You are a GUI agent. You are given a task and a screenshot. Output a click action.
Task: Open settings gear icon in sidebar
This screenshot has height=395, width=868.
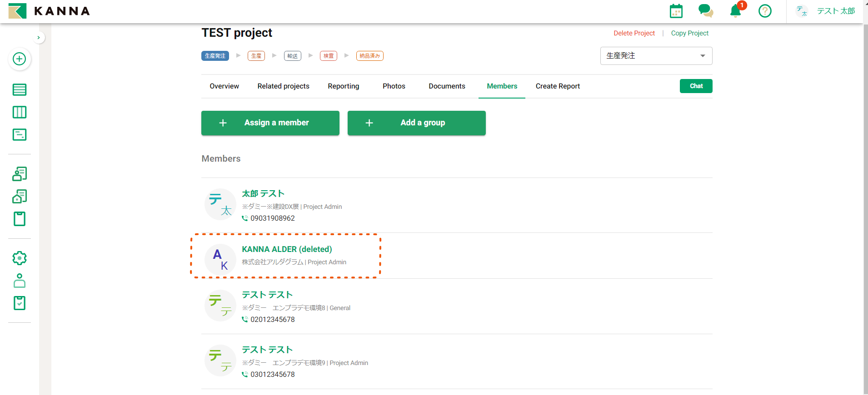(x=19, y=258)
